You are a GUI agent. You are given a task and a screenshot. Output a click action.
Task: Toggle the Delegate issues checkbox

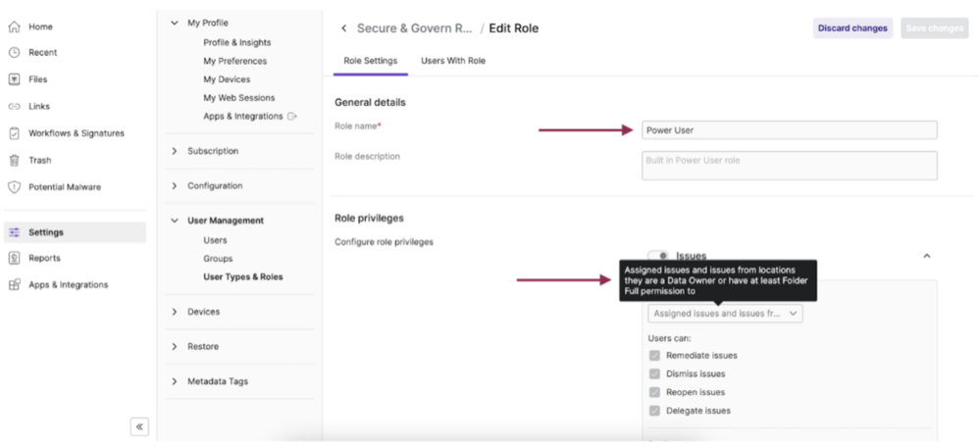click(654, 411)
